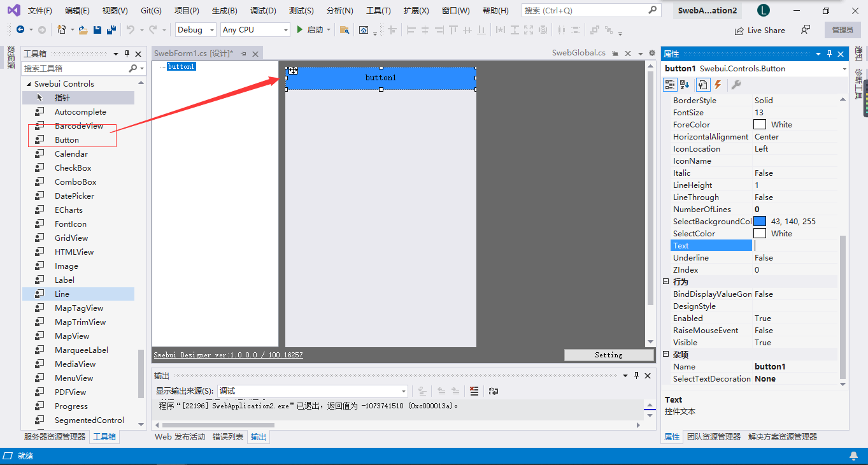Switch to the 错误列表 tab
868x465 pixels.
(228, 437)
